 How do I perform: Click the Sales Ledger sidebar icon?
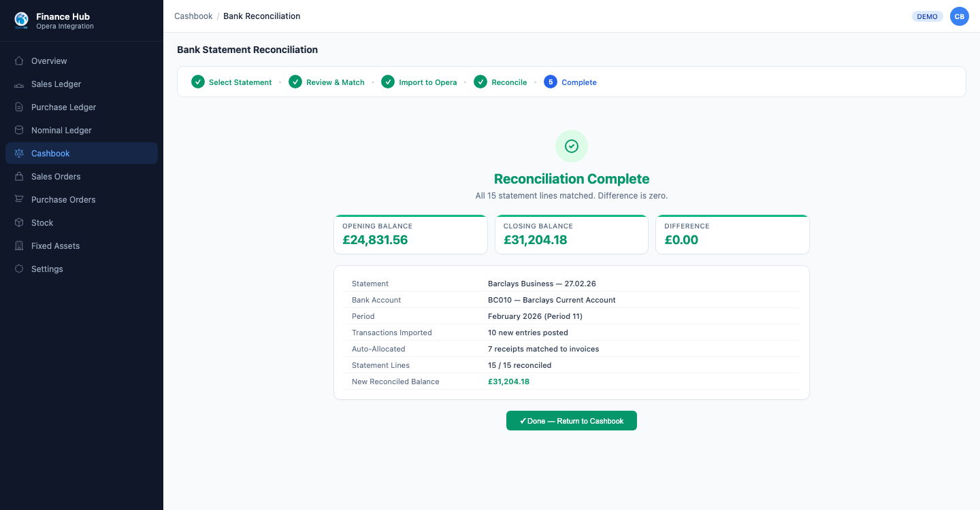(19, 84)
